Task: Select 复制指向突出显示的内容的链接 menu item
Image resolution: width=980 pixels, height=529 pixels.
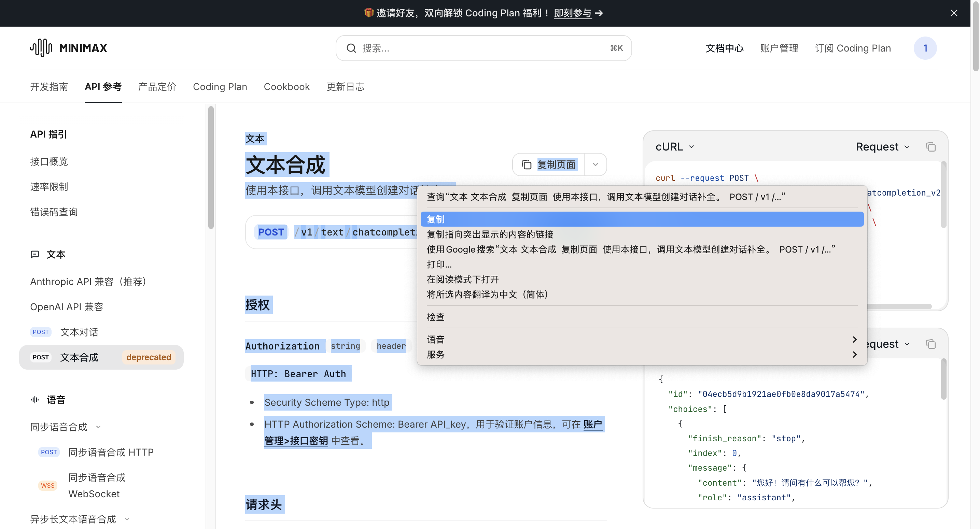Action: point(642,234)
